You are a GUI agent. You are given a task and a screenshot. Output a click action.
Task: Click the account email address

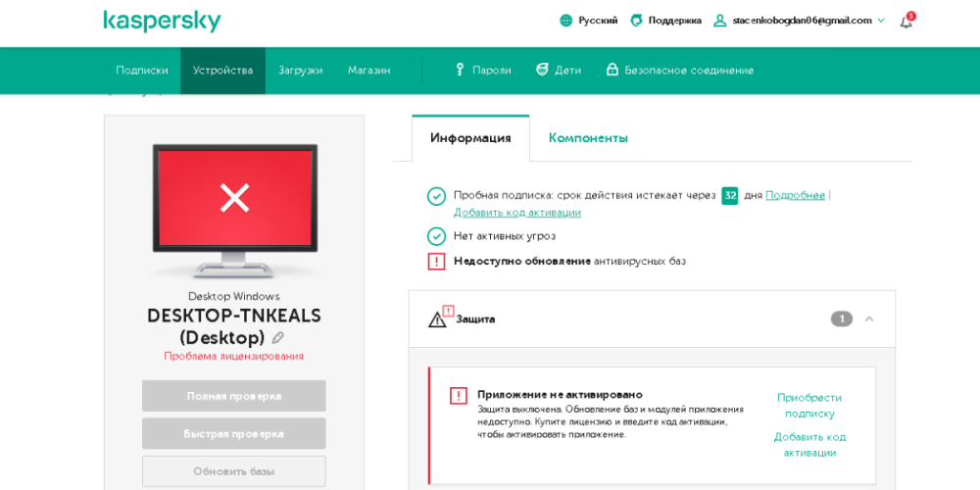point(802,21)
